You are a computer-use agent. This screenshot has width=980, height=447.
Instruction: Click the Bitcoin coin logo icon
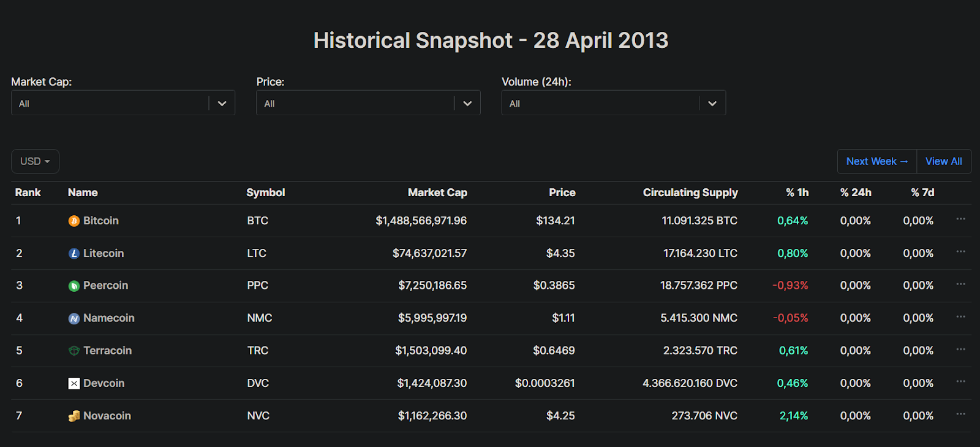point(74,221)
